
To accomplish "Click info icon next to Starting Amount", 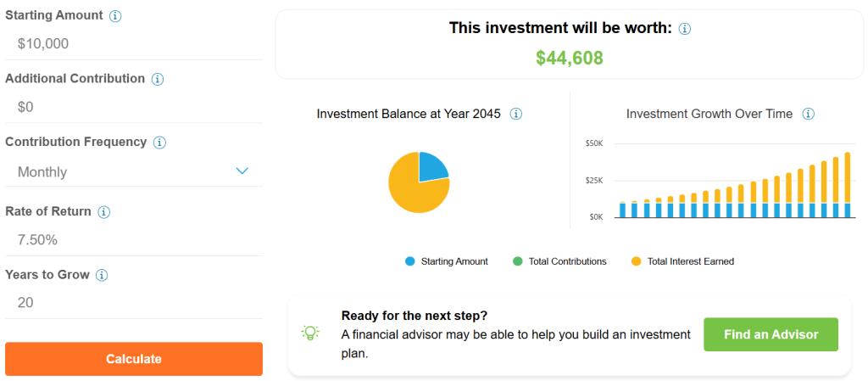I will click(x=115, y=16).
